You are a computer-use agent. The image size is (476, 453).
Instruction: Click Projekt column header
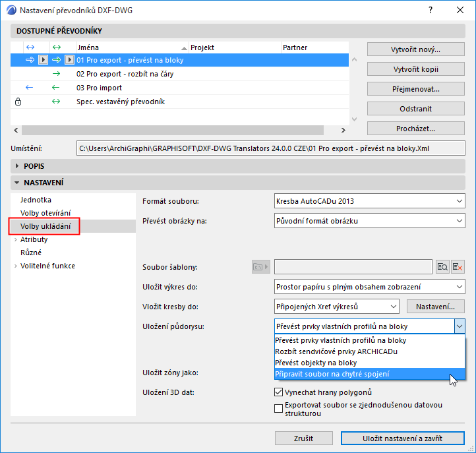235,47
